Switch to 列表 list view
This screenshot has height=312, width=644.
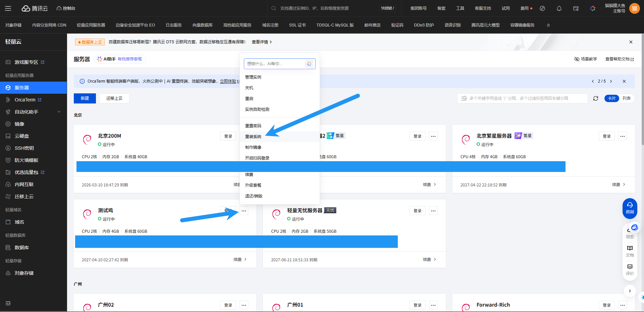pos(626,98)
